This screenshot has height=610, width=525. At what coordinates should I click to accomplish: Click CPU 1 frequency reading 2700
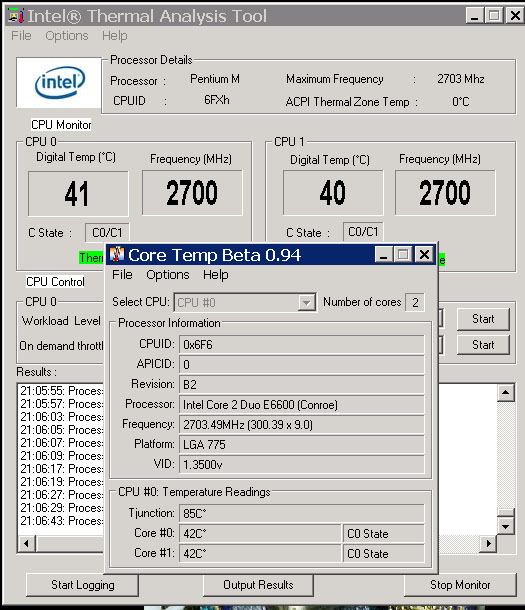[x=445, y=193]
